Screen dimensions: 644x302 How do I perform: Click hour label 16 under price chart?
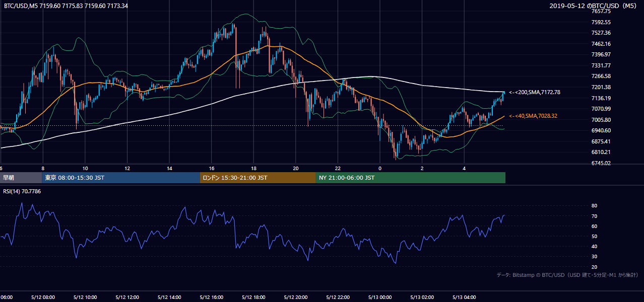click(x=212, y=168)
